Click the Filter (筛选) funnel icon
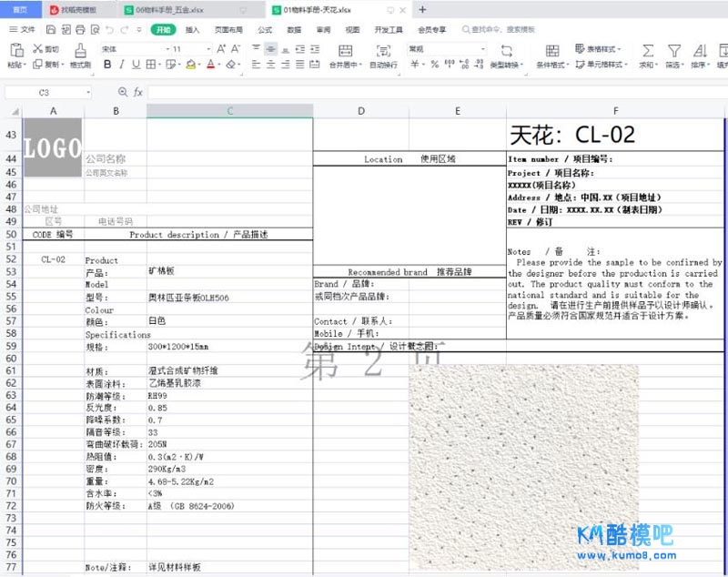Image resolution: width=728 pixels, height=577 pixels. click(672, 49)
